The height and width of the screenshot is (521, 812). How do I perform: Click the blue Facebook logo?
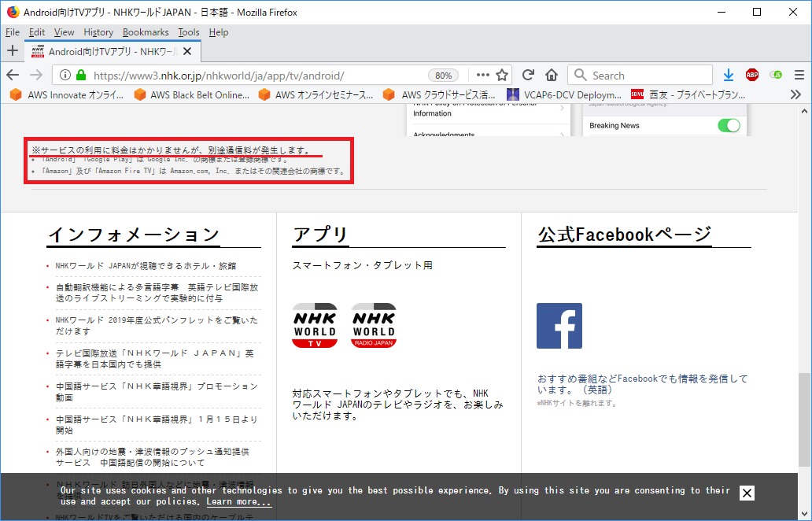[559, 326]
